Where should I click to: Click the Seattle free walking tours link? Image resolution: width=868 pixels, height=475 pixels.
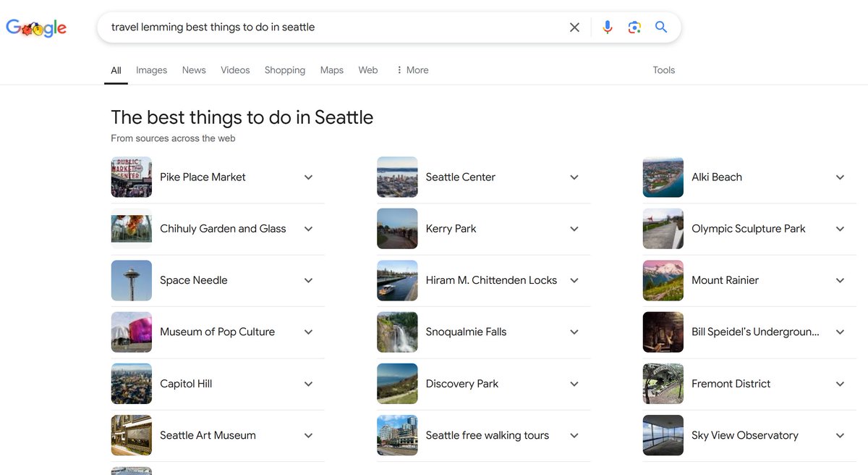tap(488, 435)
